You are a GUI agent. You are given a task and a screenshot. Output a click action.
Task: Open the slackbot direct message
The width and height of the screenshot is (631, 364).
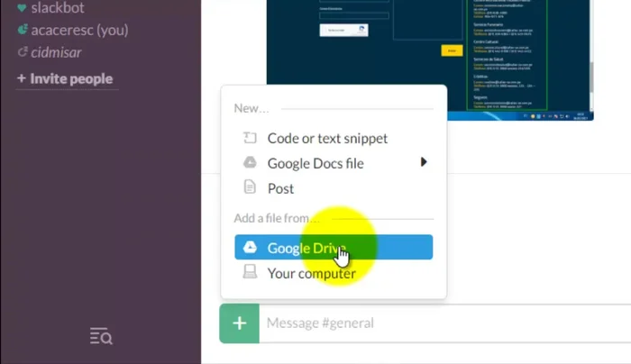tap(59, 8)
